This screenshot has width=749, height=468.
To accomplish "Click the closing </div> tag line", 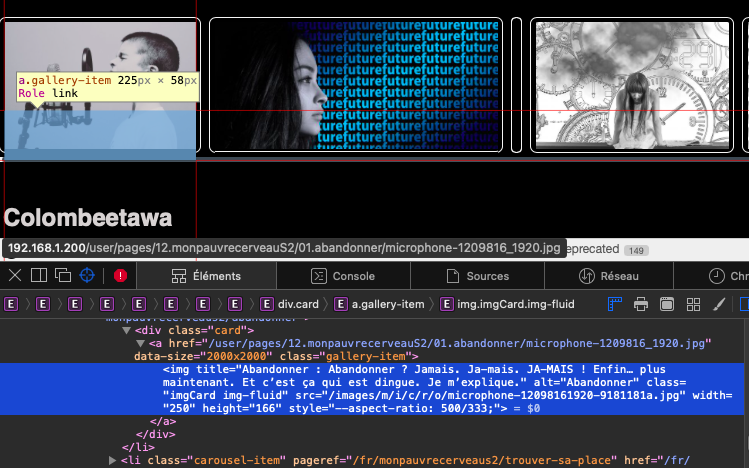I will coord(156,435).
